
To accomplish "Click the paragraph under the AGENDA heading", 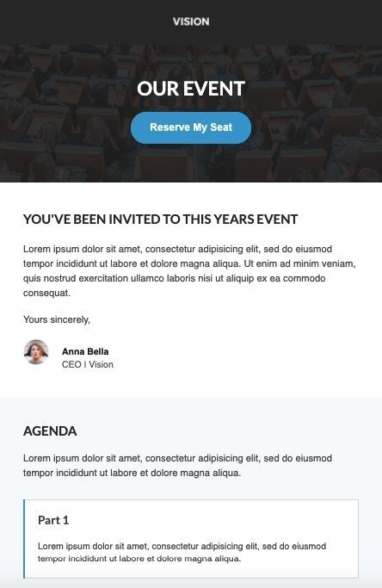I will click(178, 466).
